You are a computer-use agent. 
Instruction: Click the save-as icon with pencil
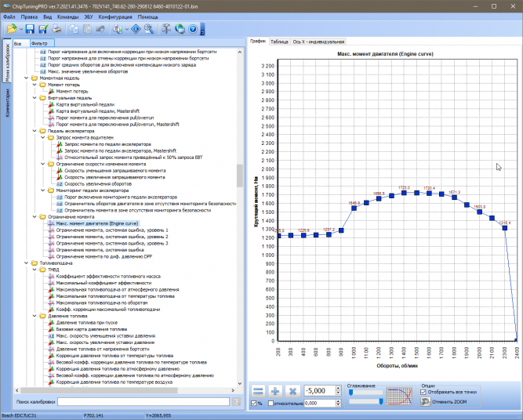43,29
